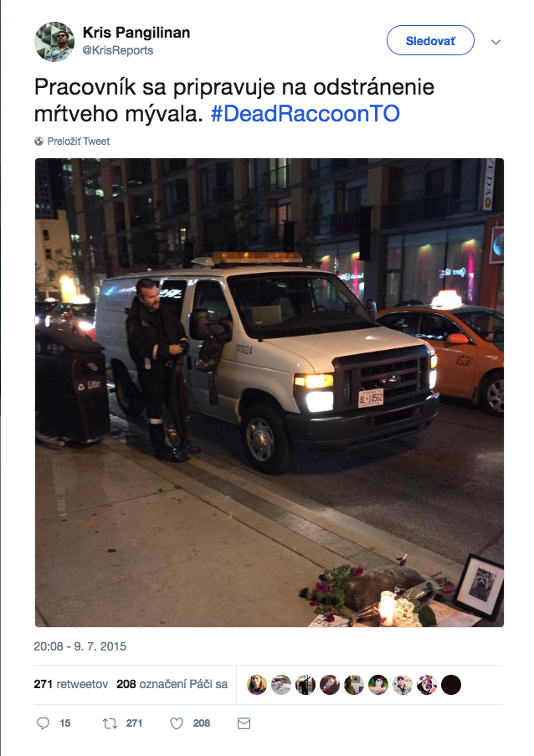Click the globe icon beside Preložiť Tweet
The height and width of the screenshot is (756, 534).
click(x=39, y=141)
